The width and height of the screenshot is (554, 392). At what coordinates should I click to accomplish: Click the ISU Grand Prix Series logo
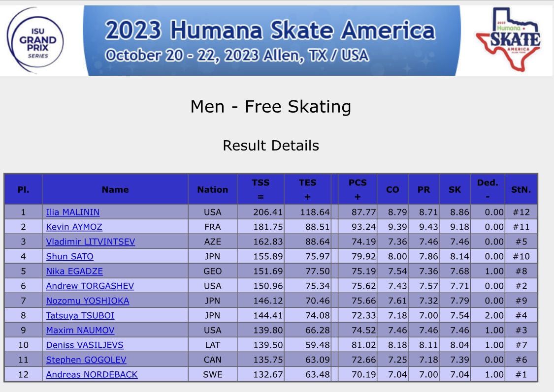[35, 40]
